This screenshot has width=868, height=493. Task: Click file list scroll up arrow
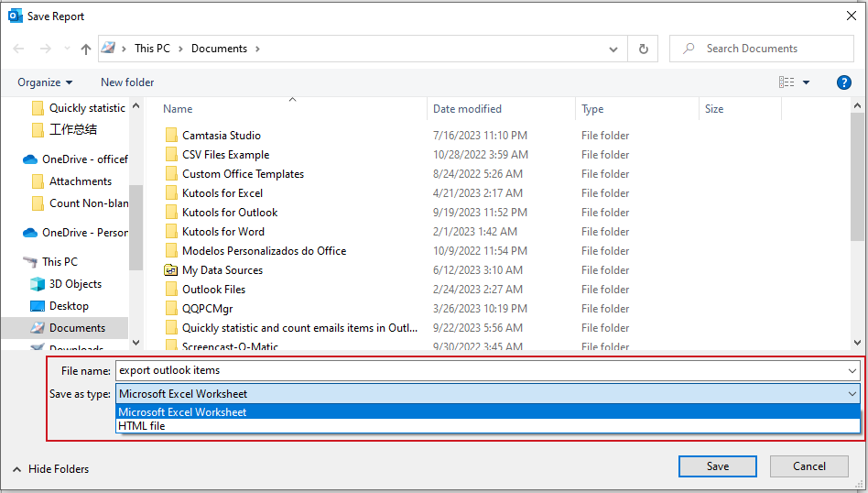pyautogui.click(x=858, y=105)
